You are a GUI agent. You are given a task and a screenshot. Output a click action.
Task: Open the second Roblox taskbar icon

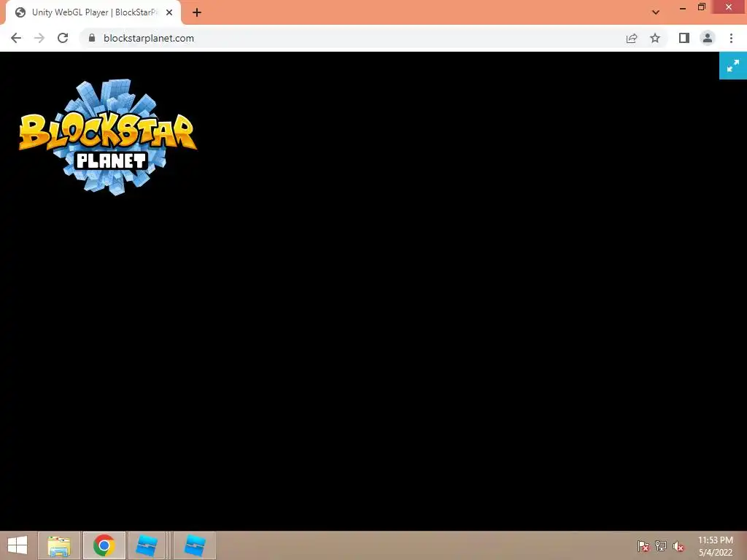click(x=194, y=545)
